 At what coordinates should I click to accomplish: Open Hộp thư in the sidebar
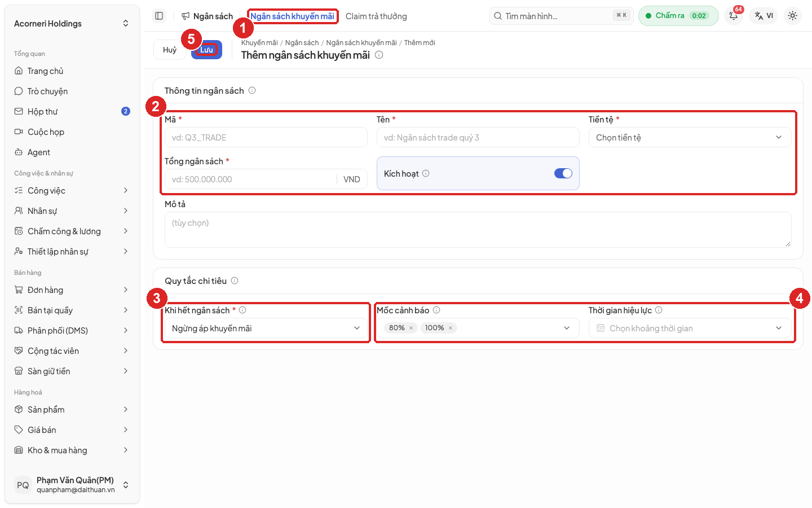tap(72, 112)
